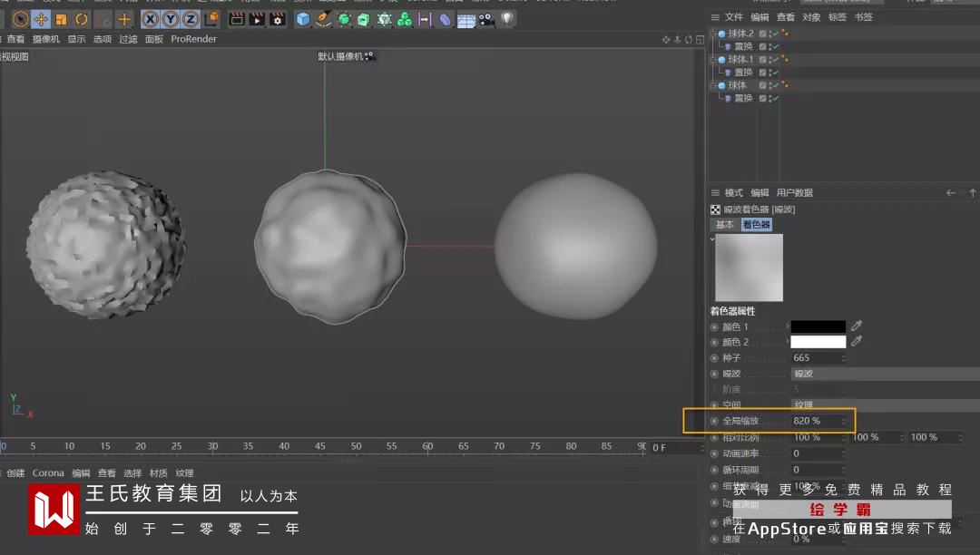Viewport: 980px width, 555px height.
Task: Open the green array modeling icon
Action: click(x=405, y=19)
